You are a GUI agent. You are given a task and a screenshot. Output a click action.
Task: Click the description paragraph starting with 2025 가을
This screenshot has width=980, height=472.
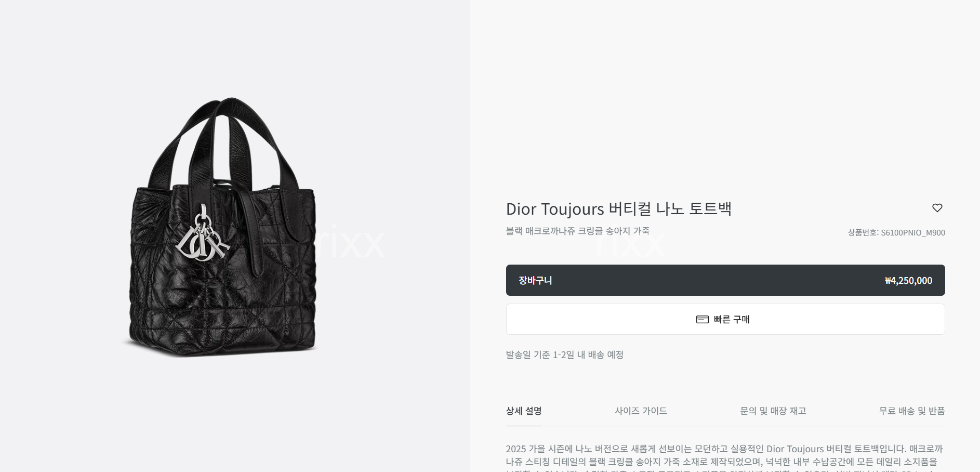(724, 458)
